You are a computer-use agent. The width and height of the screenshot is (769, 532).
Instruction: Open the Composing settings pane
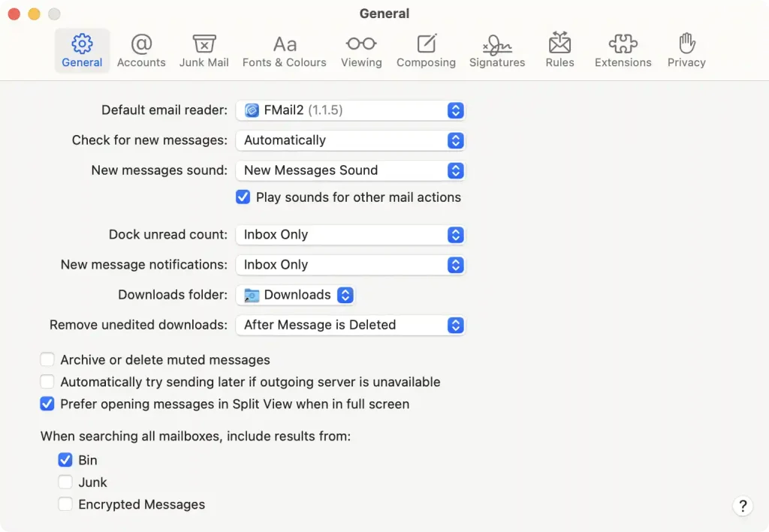[427, 50]
